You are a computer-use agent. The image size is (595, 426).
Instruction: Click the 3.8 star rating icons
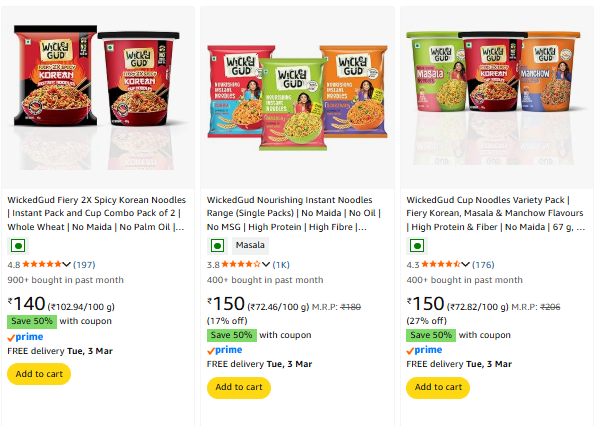pyautogui.click(x=241, y=264)
